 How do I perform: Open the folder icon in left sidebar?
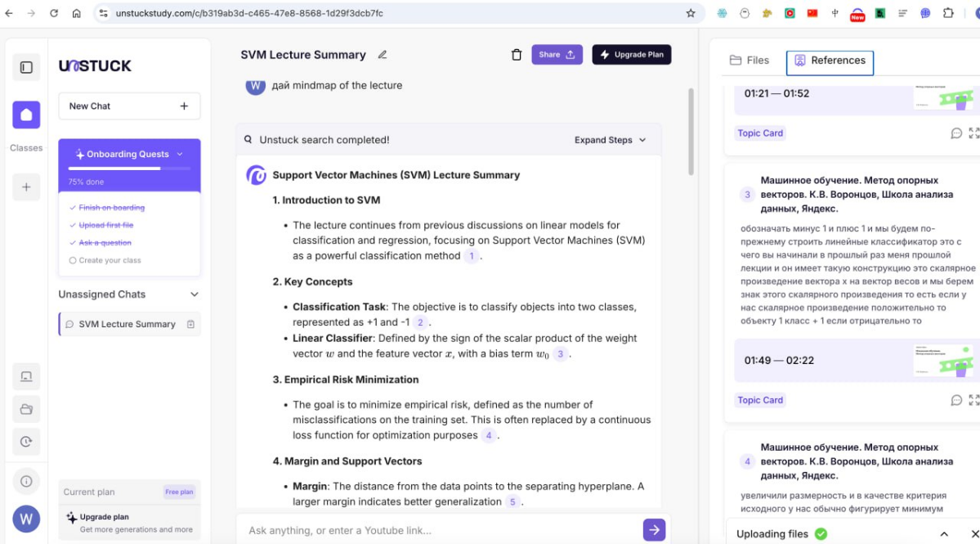pyautogui.click(x=26, y=409)
